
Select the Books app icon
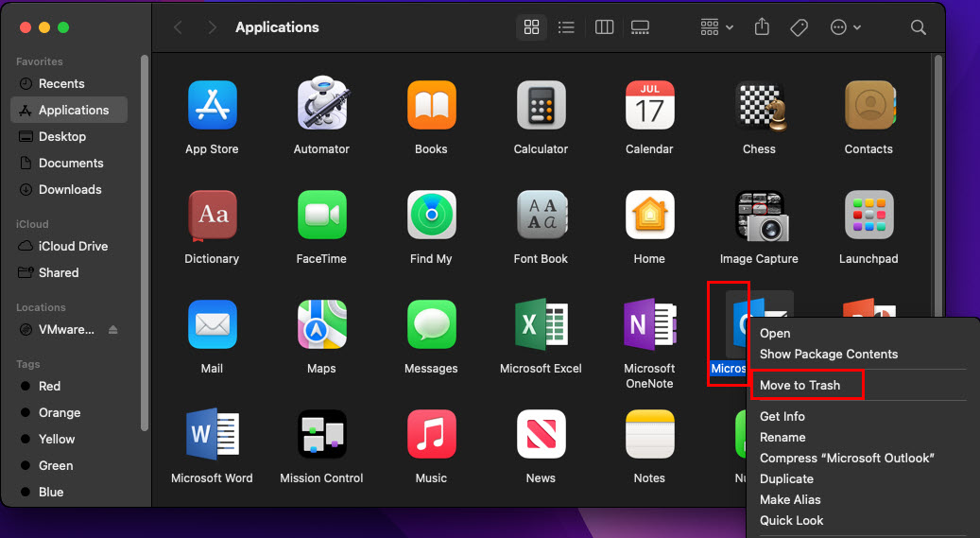(x=431, y=105)
